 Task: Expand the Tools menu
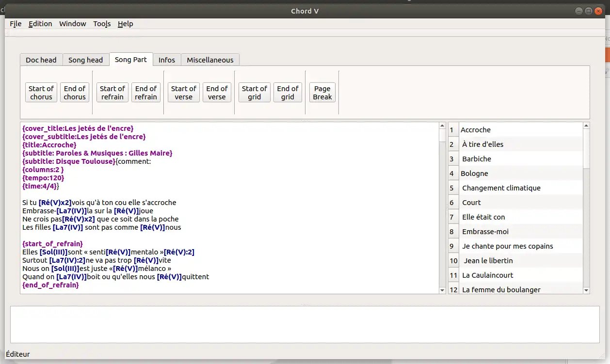click(x=102, y=24)
